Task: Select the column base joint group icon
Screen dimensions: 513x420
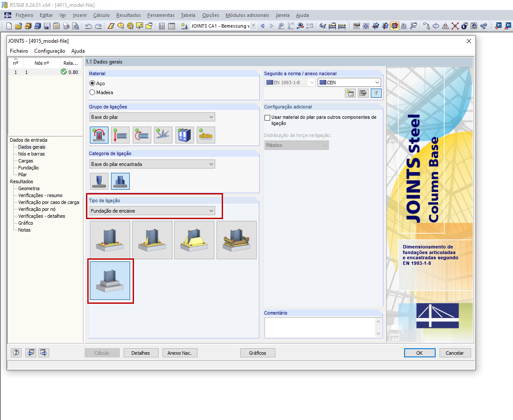Action: pos(99,135)
